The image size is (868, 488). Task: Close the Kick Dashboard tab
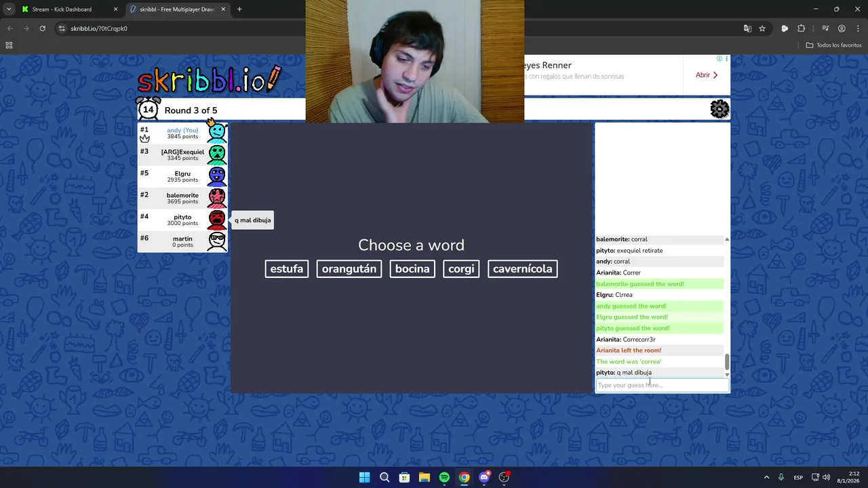[115, 9]
